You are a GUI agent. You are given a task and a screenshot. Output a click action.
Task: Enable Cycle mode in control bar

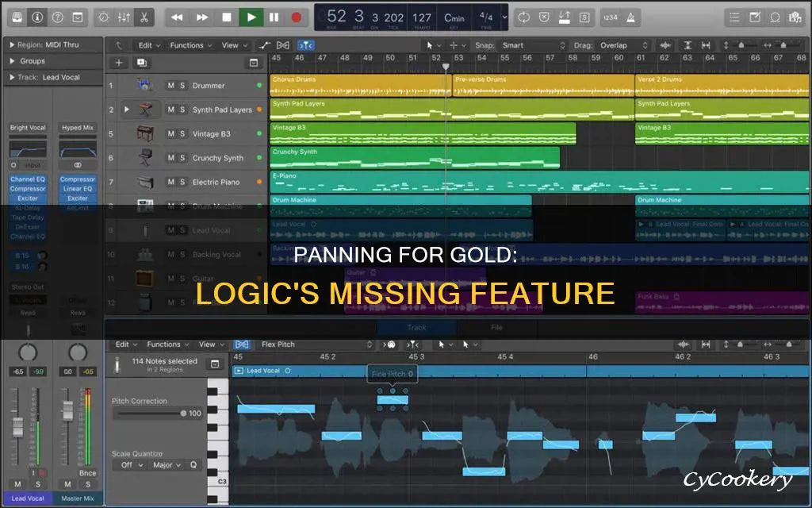point(523,17)
